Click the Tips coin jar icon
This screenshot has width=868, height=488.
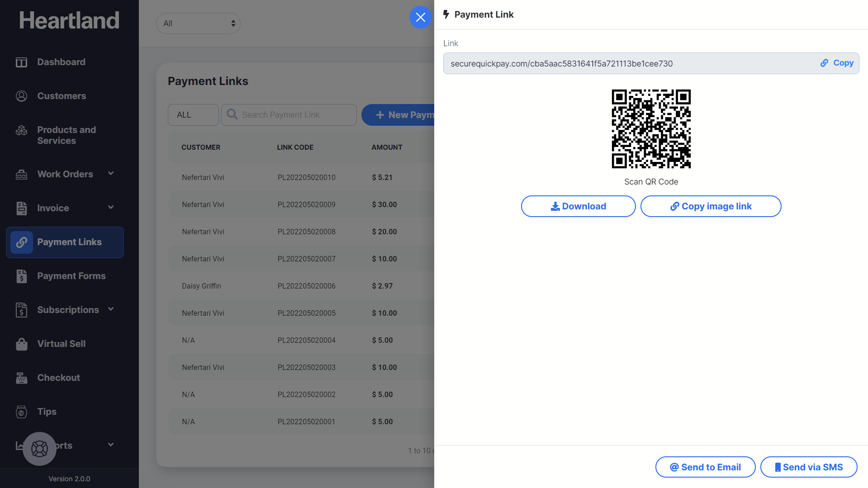pyautogui.click(x=21, y=412)
